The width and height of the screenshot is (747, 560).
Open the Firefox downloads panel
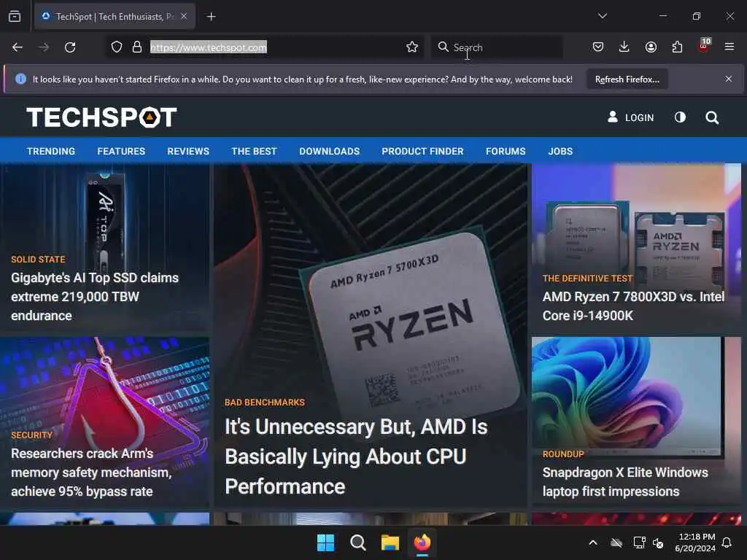[624, 47]
